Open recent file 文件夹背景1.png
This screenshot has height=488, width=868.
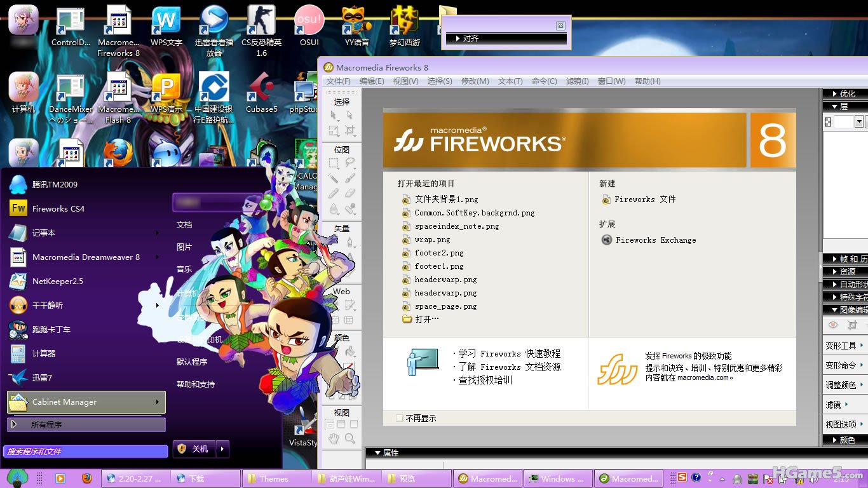tap(440, 200)
